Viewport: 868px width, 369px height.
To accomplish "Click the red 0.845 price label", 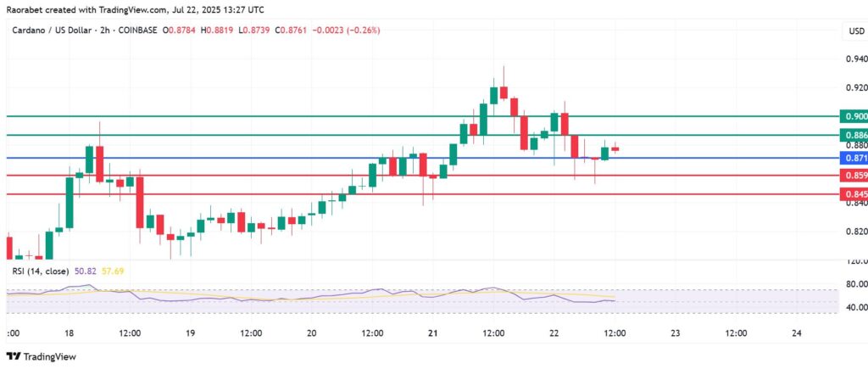I will (x=854, y=195).
